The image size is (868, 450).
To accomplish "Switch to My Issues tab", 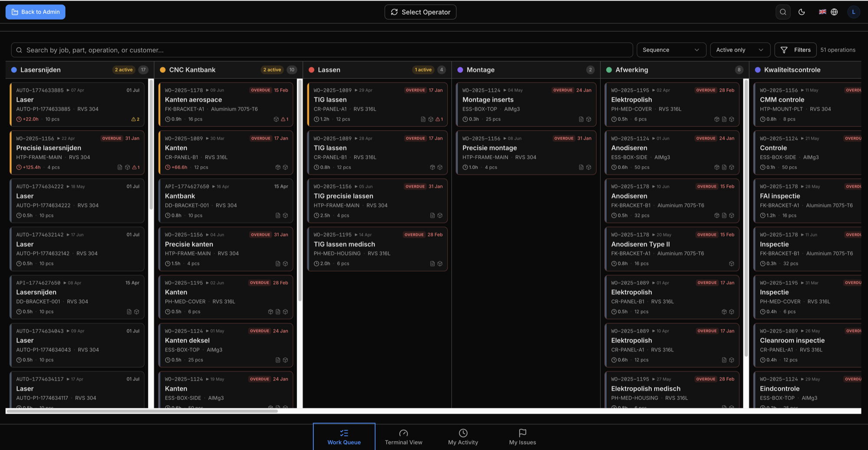I will [x=523, y=437].
